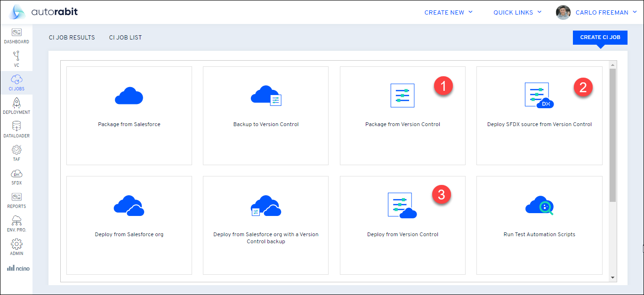
Task: Select the Deploy from Version Control tile
Action: click(x=402, y=225)
